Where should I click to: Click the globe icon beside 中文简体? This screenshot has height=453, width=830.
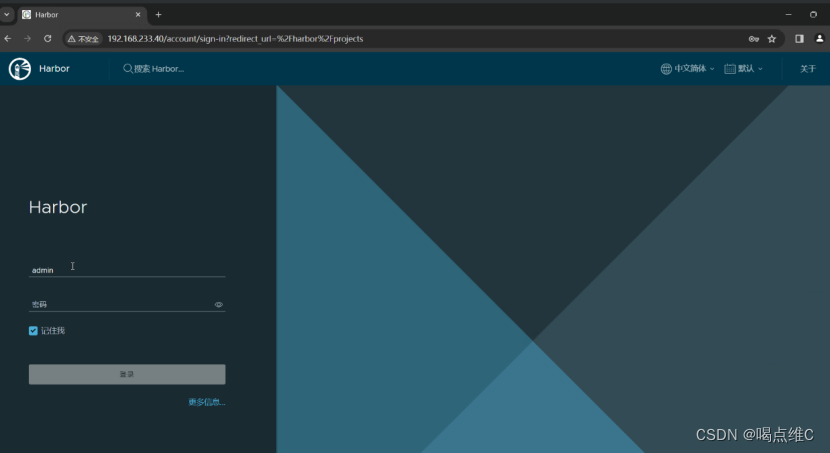tap(666, 69)
